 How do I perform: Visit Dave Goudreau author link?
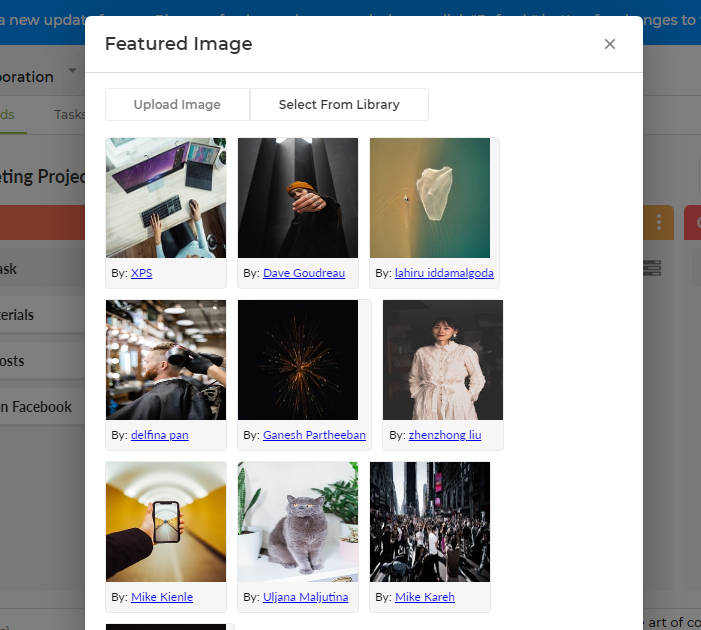pos(304,273)
